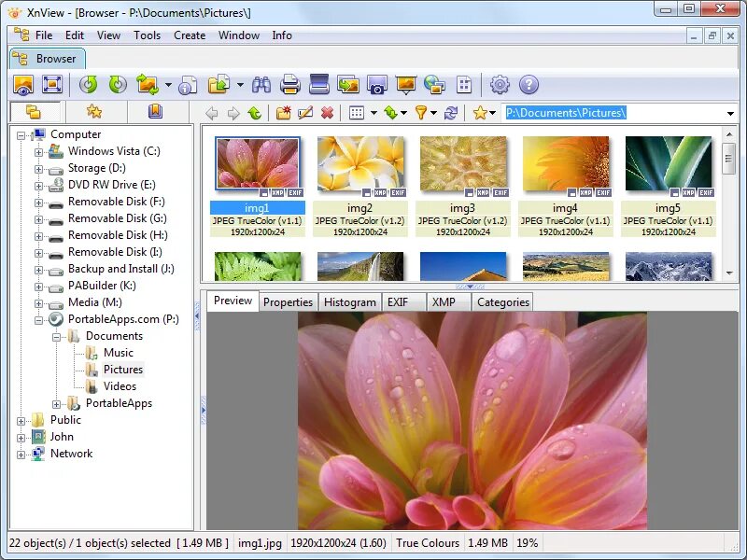
Task: Click the 19% zoom indicator in the status bar
Action: coord(527,542)
